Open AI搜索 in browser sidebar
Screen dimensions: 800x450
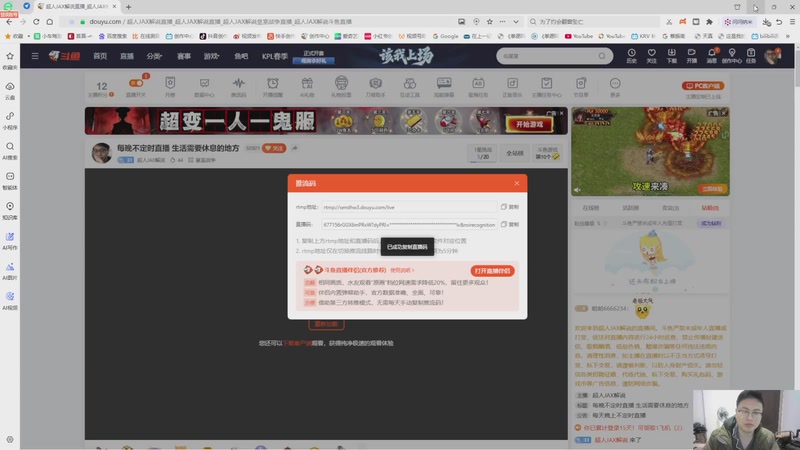10,151
